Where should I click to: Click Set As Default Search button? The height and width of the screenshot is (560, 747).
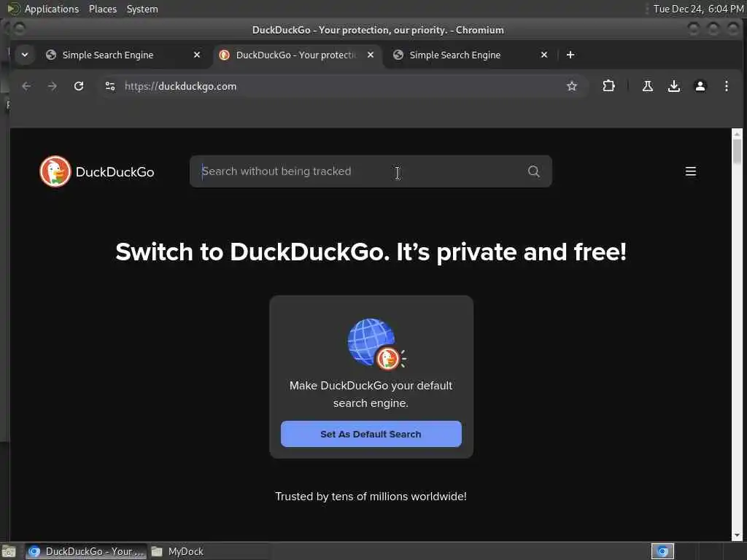point(371,434)
